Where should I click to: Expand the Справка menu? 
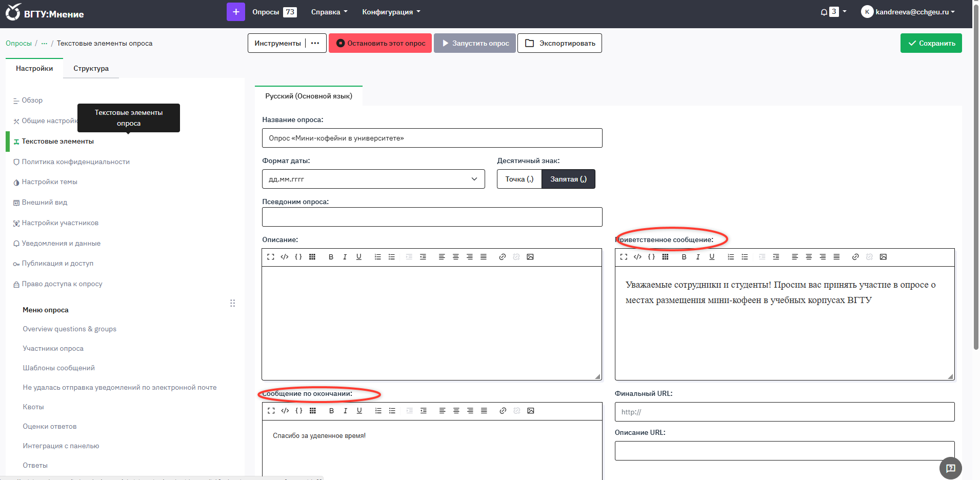pyautogui.click(x=329, y=12)
